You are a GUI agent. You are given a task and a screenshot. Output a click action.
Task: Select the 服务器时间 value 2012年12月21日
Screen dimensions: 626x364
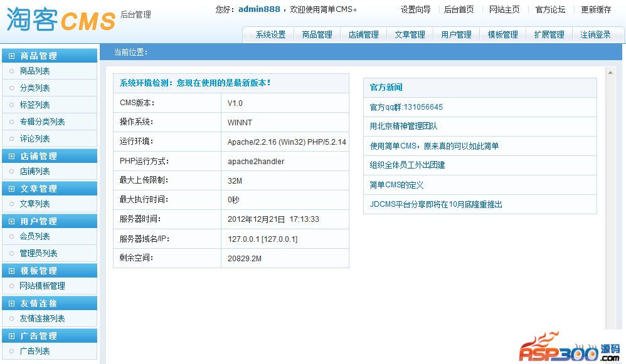pyautogui.click(x=273, y=219)
